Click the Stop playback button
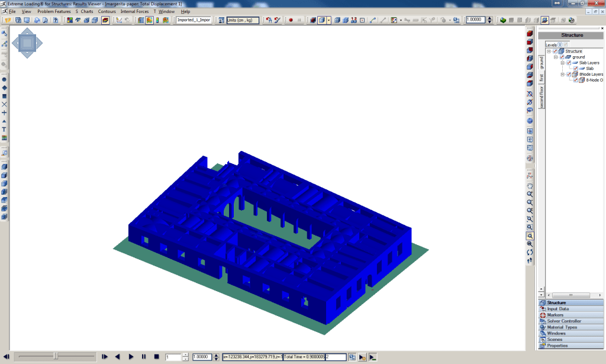 156,357
